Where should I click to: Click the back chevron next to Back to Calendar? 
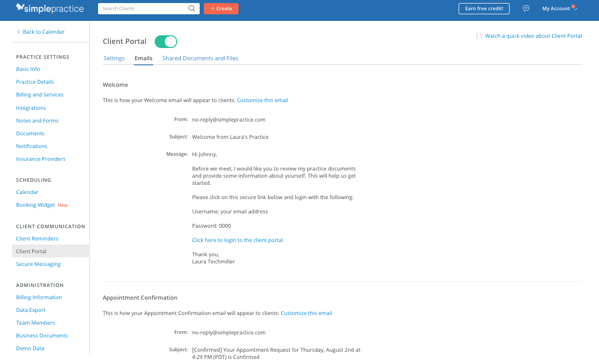[19, 32]
